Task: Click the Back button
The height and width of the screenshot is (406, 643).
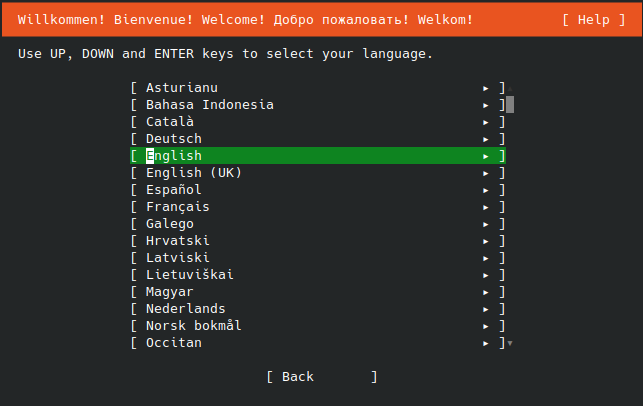Action: pos(322,377)
